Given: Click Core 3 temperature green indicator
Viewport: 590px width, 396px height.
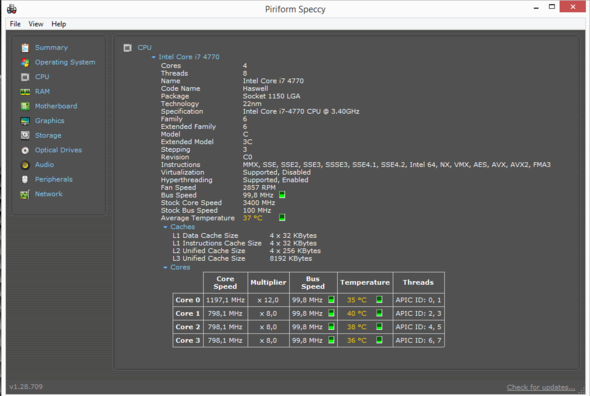Looking at the screenshot, I should tap(379, 340).
